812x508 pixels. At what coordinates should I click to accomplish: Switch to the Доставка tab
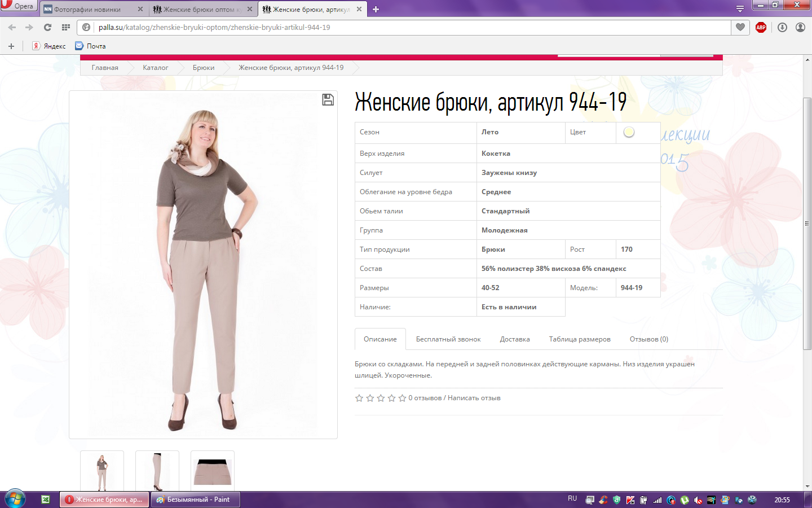(x=514, y=339)
